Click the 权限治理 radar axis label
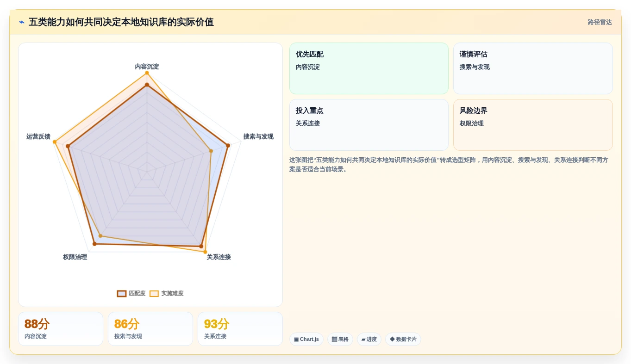 75,257
